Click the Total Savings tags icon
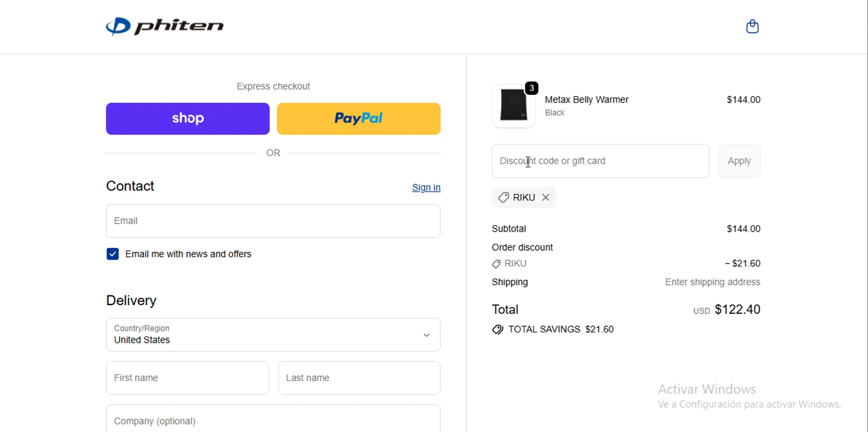868x432 pixels. click(x=498, y=330)
